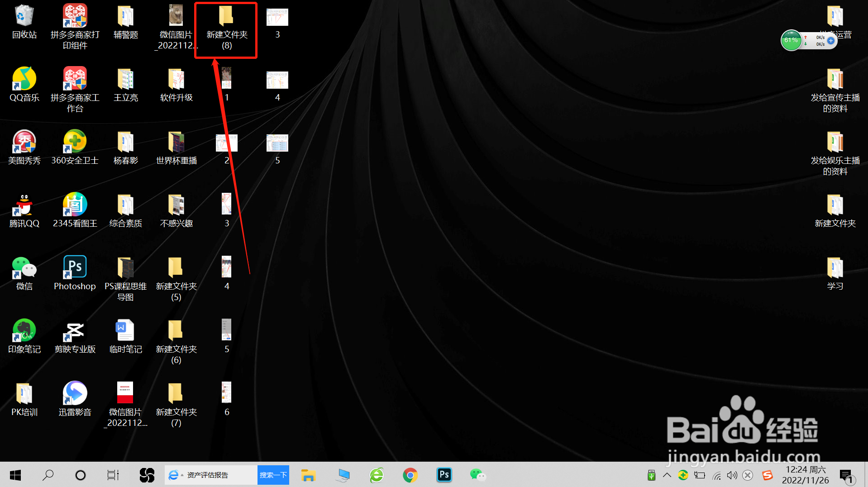Select the 发给宣传主播的资料 folder
868x487 pixels.
coord(835,90)
